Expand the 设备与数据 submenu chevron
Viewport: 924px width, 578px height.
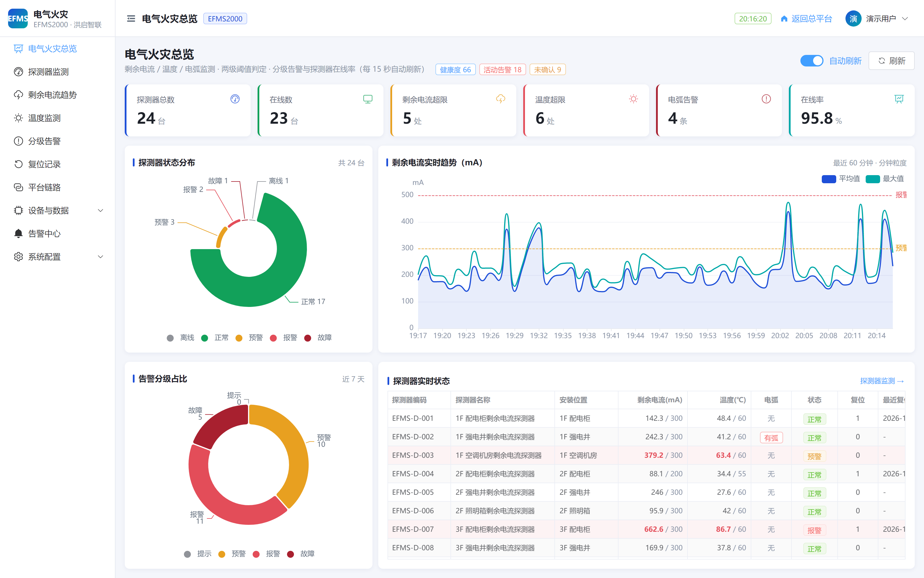click(x=100, y=210)
